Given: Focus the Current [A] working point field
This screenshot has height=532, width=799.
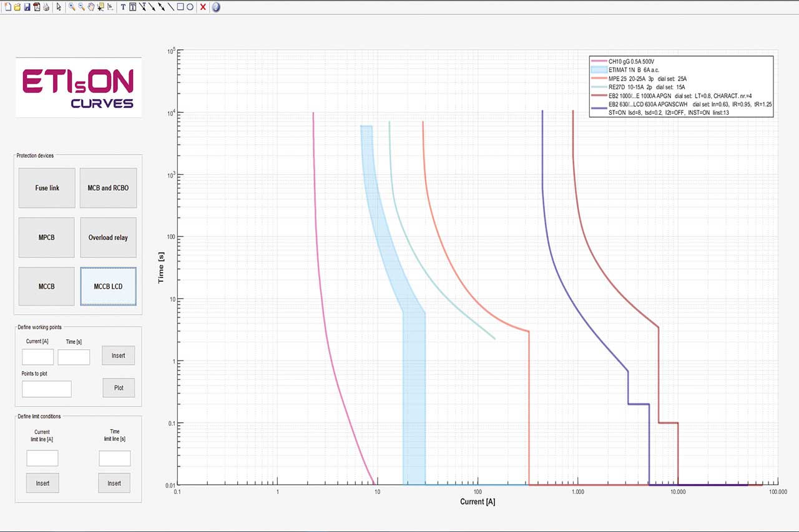Looking at the screenshot, I should tap(38, 357).
